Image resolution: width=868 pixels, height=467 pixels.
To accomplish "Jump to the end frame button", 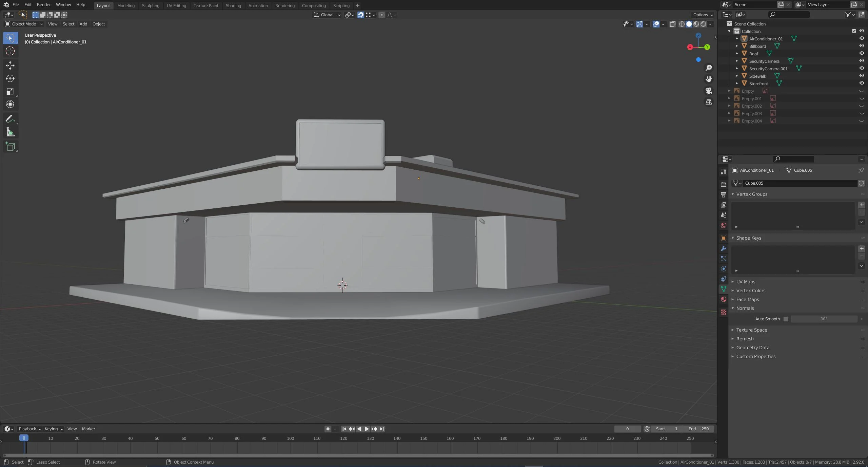I will [x=382, y=429].
